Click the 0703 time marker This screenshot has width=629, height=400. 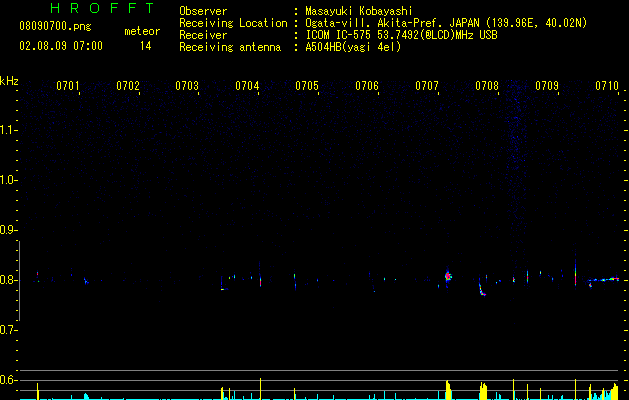187,86
